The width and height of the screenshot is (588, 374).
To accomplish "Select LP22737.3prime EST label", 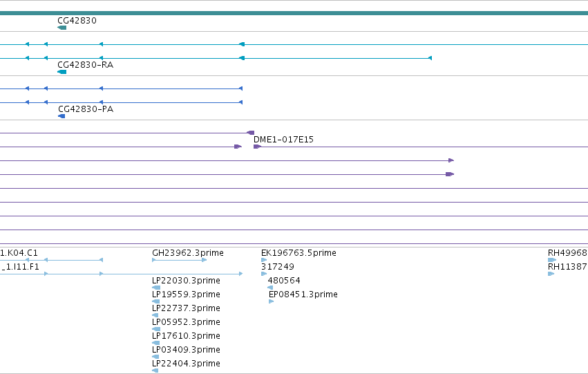I will click(186, 308).
